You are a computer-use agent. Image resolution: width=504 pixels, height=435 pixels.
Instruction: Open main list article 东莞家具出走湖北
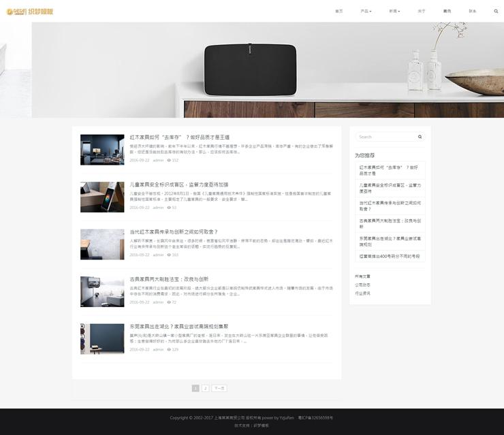click(x=178, y=326)
